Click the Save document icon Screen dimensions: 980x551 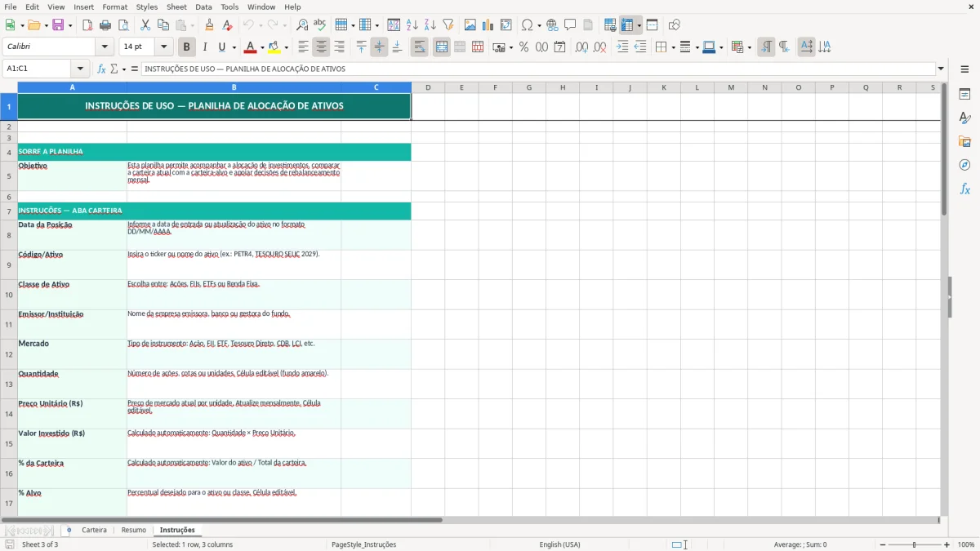[58, 25]
